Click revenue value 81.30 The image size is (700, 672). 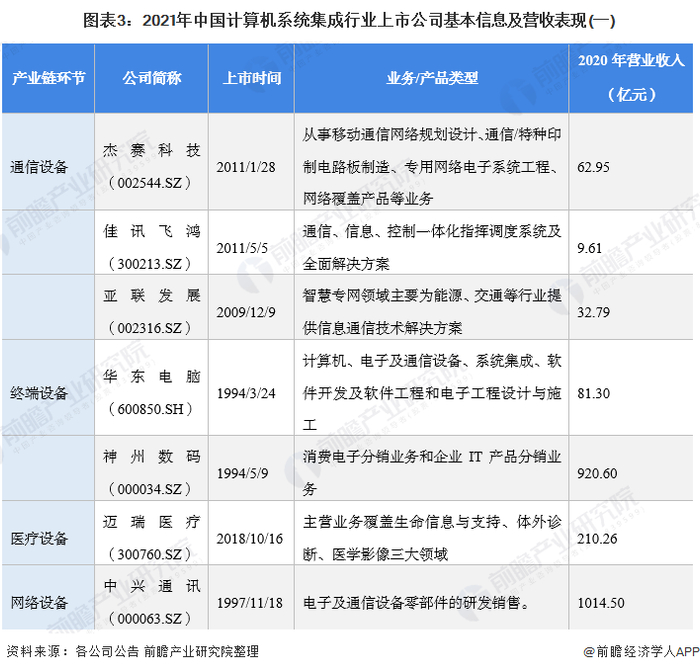pyautogui.click(x=593, y=393)
